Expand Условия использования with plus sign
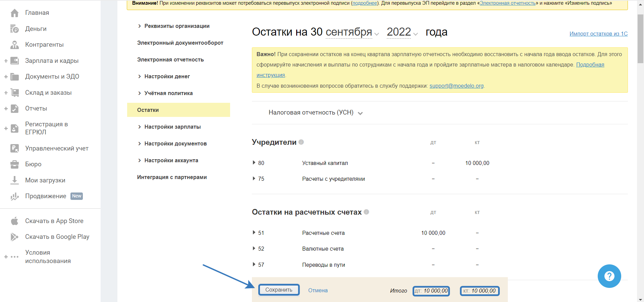 (6, 257)
